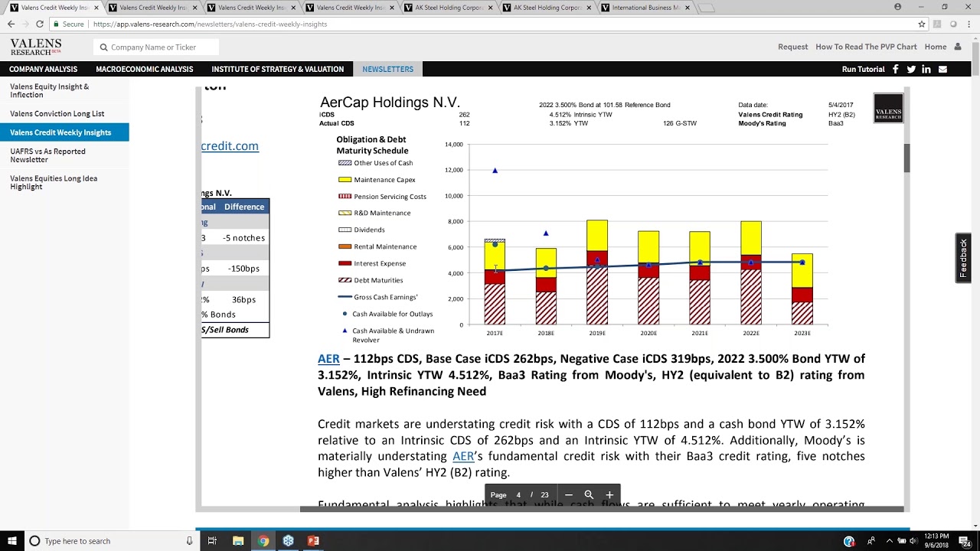This screenshot has height=551, width=980.
Task: Click the Cortana microphone icon
Action: [x=189, y=541]
